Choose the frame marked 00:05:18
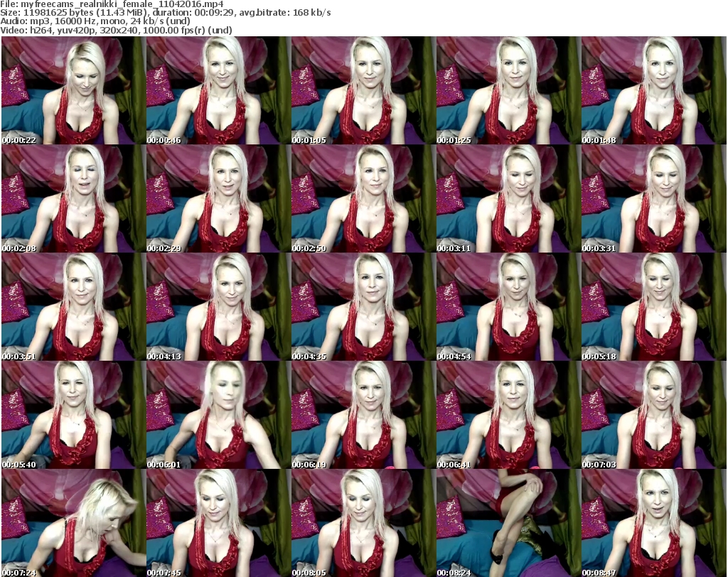The image size is (728, 577). tap(654, 307)
